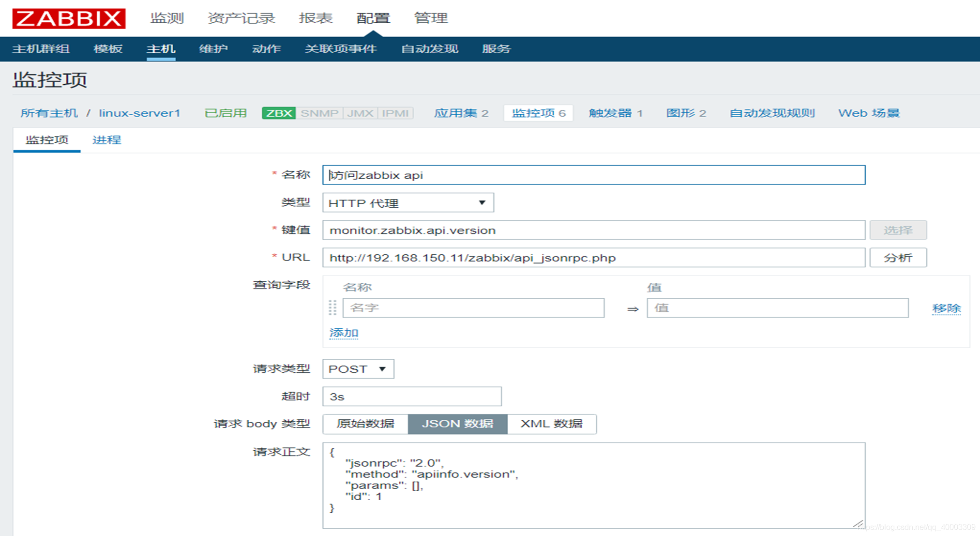
Task: Open the 资产记录 top menu
Action: click(x=241, y=18)
